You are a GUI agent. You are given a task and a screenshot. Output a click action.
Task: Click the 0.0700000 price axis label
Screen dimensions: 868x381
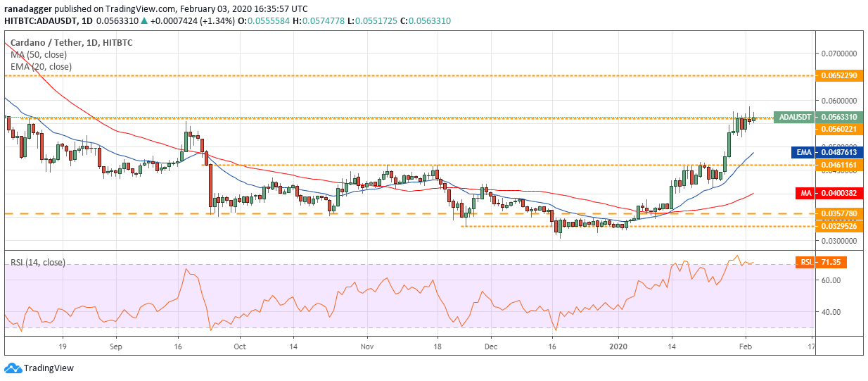(838, 54)
